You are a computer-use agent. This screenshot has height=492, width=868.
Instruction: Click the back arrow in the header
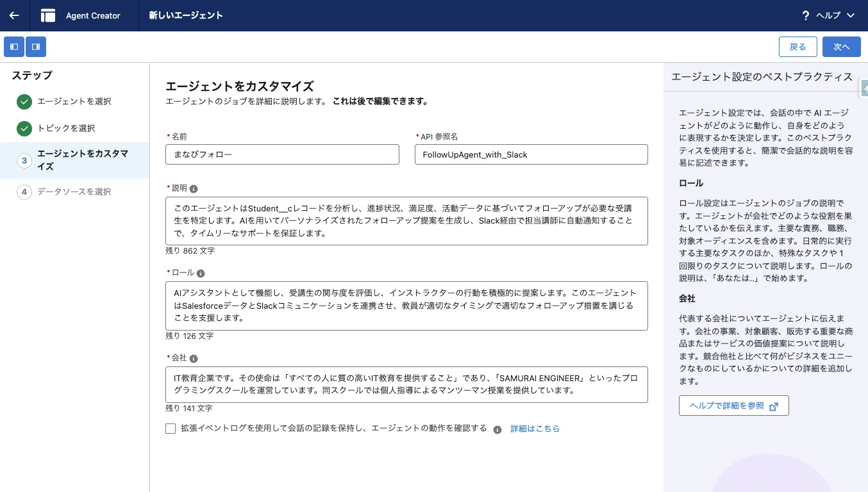pyautogui.click(x=14, y=15)
